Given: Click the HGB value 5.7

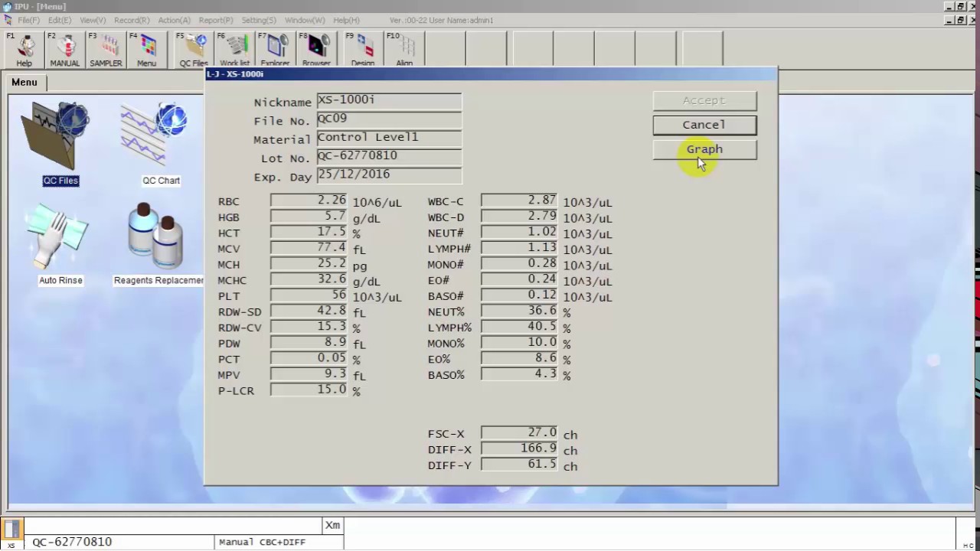Looking at the screenshot, I should click(x=309, y=217).
